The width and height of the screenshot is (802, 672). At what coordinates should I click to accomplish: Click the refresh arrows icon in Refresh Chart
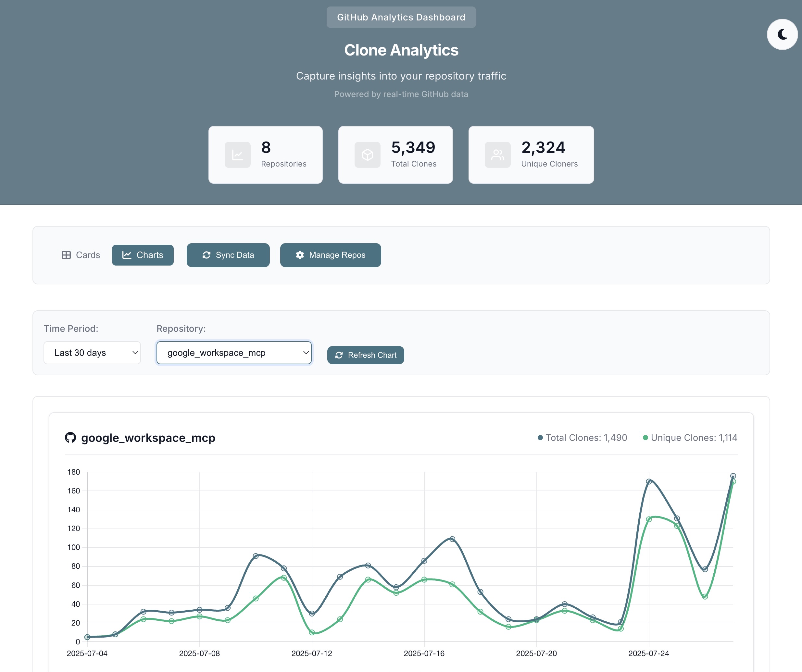click(x=339, y=355)
